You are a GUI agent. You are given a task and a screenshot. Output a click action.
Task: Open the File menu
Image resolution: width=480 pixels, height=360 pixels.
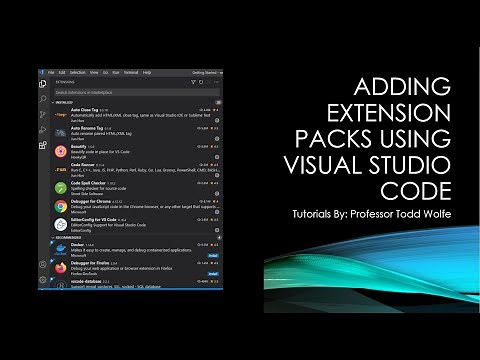pyautogui.click(x=51, y=73)
